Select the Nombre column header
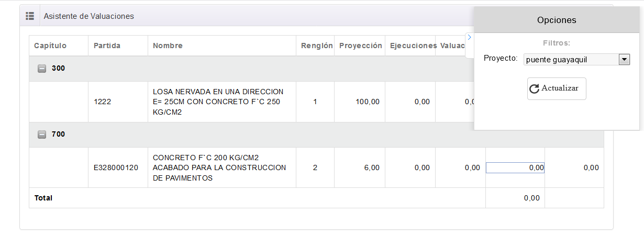 pos(168,46)
